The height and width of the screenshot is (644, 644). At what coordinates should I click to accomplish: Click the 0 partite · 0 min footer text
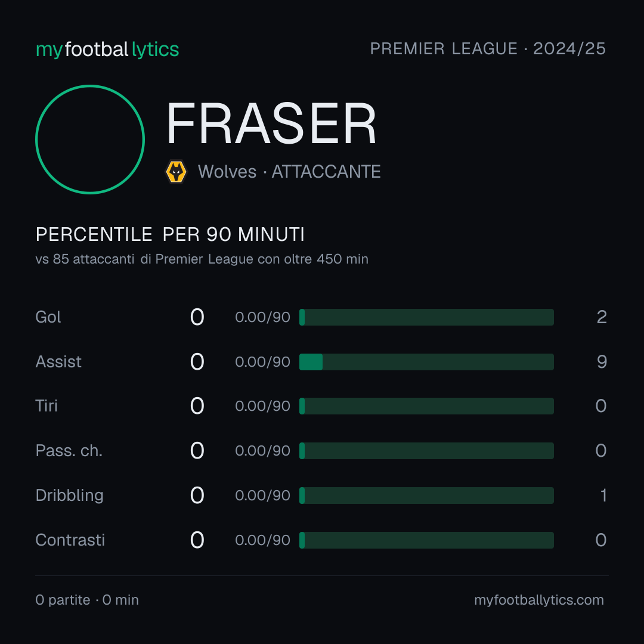[87, 600]
